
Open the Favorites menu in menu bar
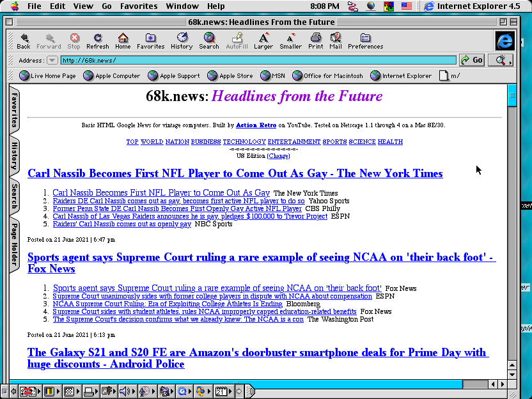[139, 6]
